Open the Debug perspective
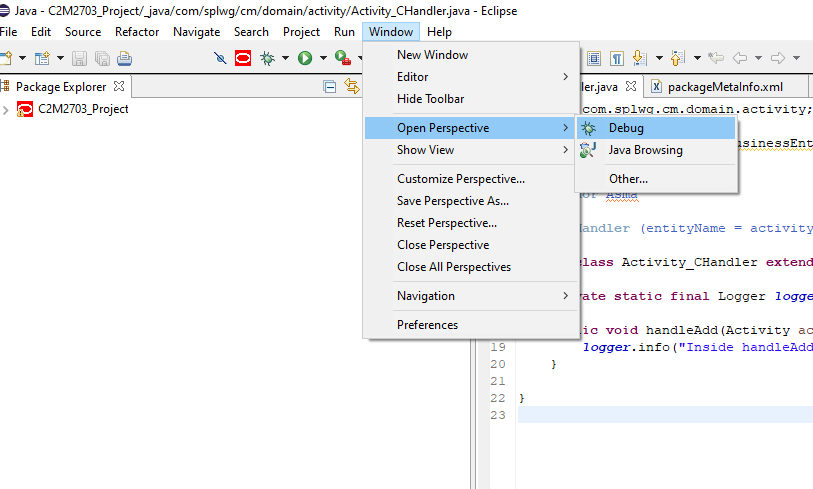Image resolution: width=813 pixels, height=489 pixels. coord(656,128)
